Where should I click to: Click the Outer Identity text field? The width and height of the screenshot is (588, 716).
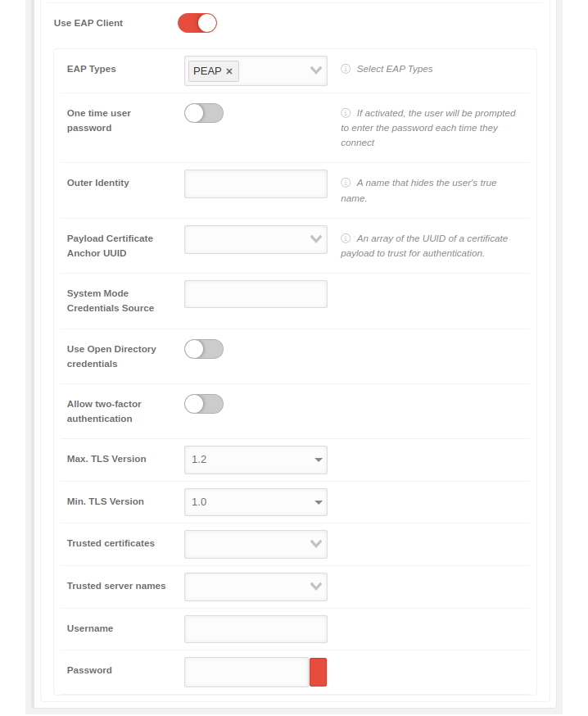(x=256, y=184)
